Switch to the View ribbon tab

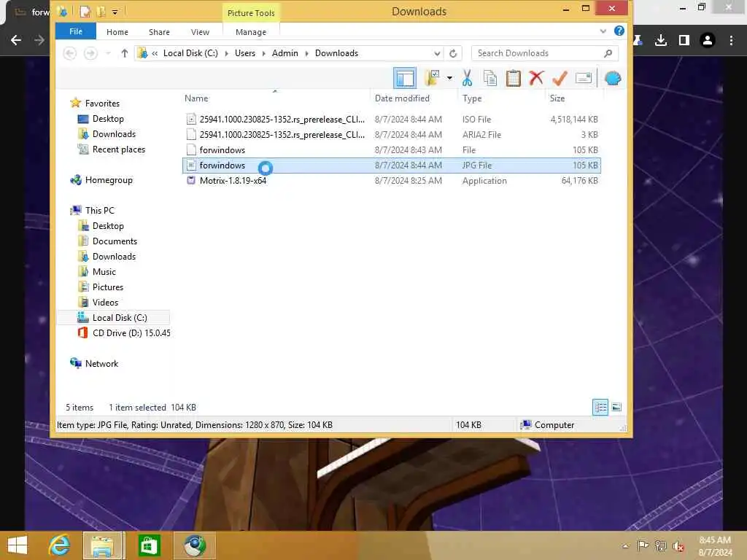[x=200, y=32]
